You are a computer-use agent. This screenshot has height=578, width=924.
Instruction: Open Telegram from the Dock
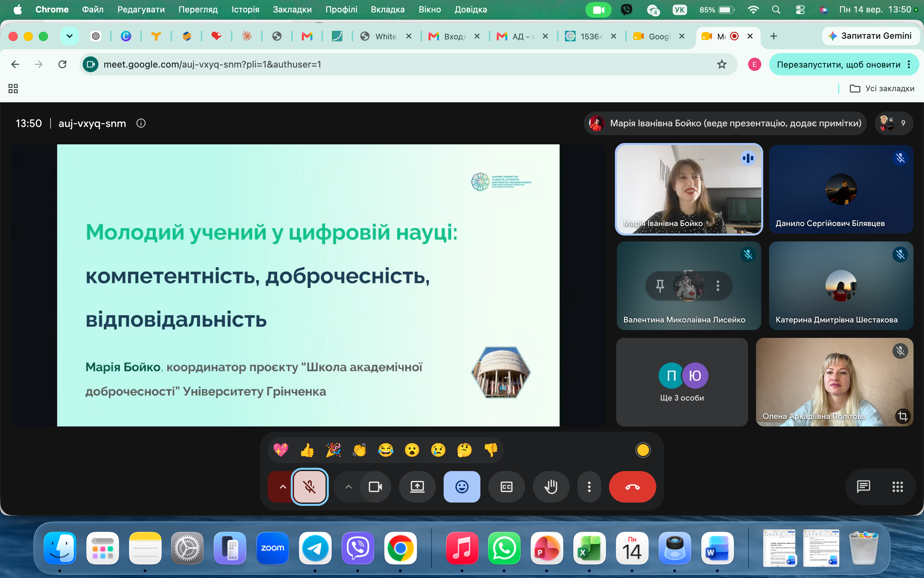point(315,548)
